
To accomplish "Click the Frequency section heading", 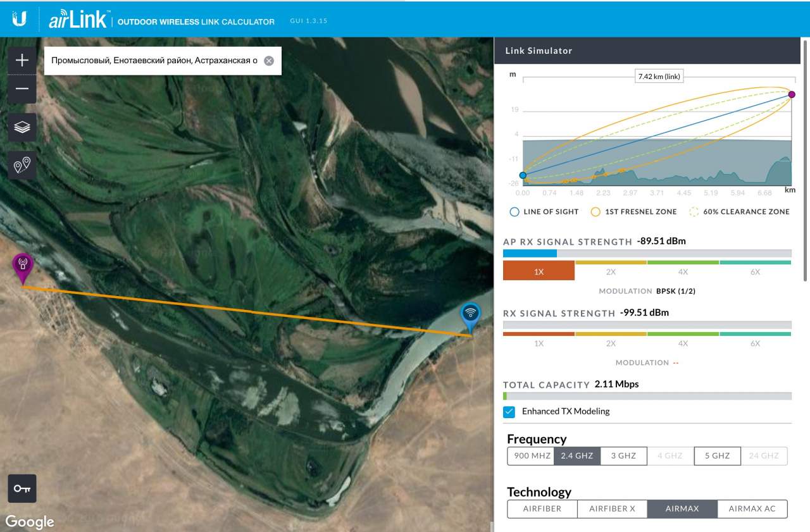I will [537, 439].
